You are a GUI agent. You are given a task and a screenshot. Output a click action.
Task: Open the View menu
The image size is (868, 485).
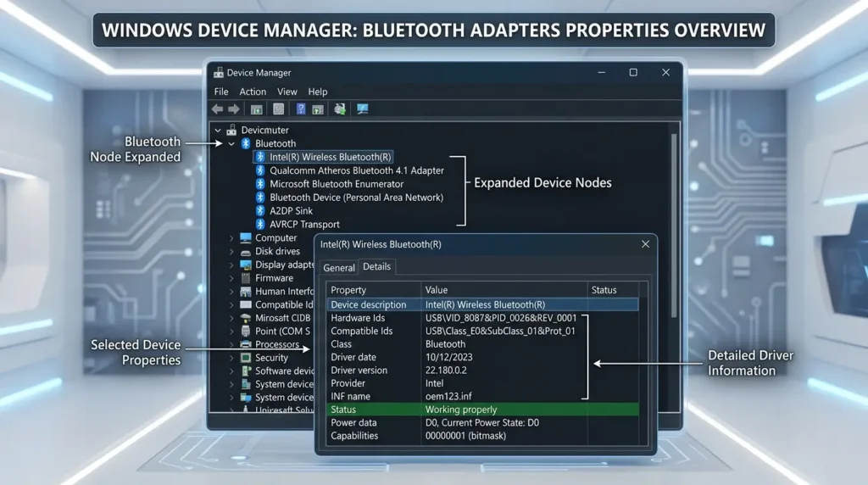pyautogui.click(x=287, y=92)
